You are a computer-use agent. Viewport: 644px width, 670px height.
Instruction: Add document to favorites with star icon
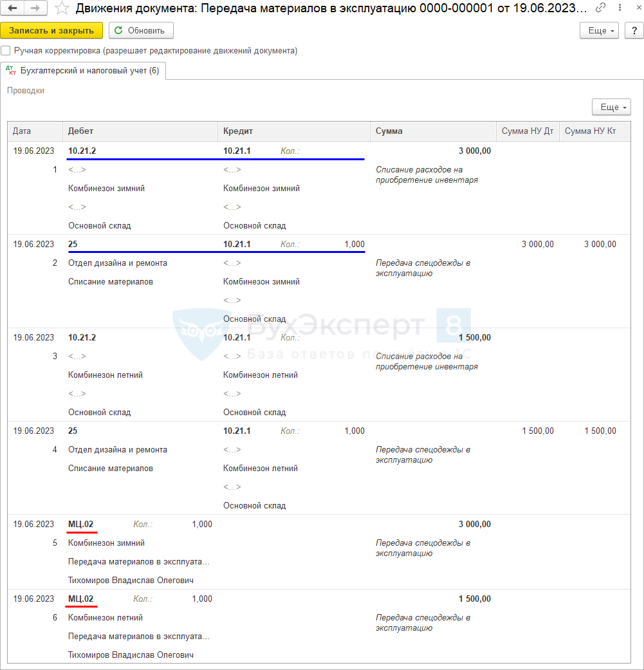pos(62,8)
